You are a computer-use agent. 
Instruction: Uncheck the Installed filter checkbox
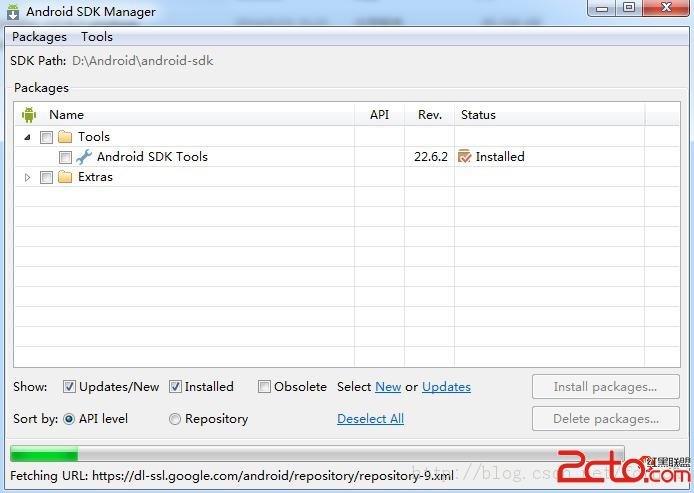[175, 387]
